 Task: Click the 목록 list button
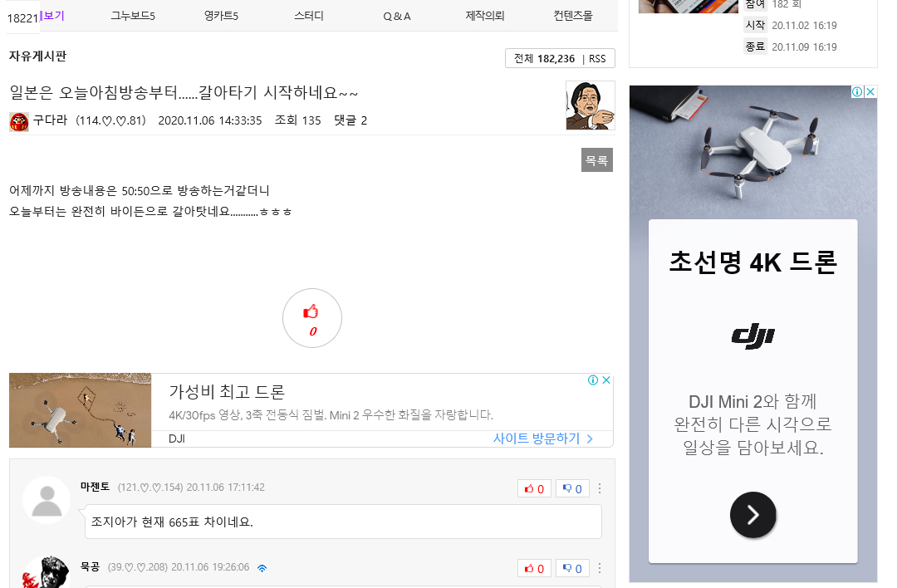(x=596, y=160)
